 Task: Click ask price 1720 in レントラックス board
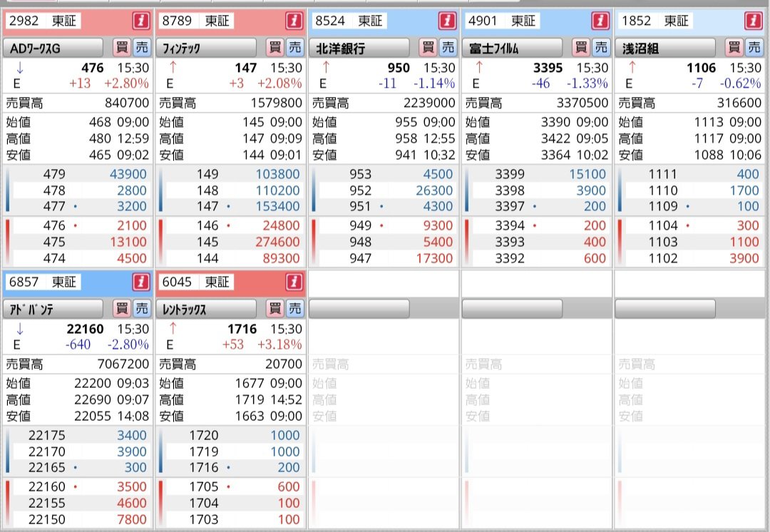204,435
